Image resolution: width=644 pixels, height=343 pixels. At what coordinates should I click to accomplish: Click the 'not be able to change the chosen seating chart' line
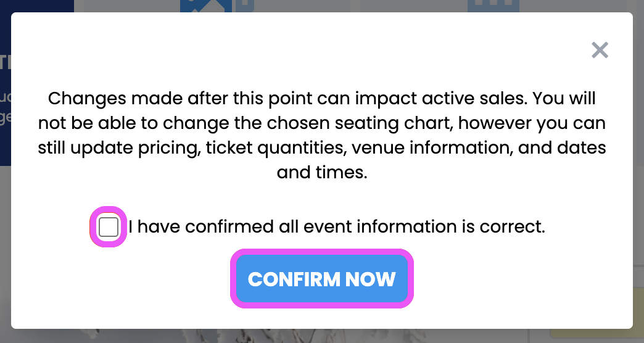(322, 123)
